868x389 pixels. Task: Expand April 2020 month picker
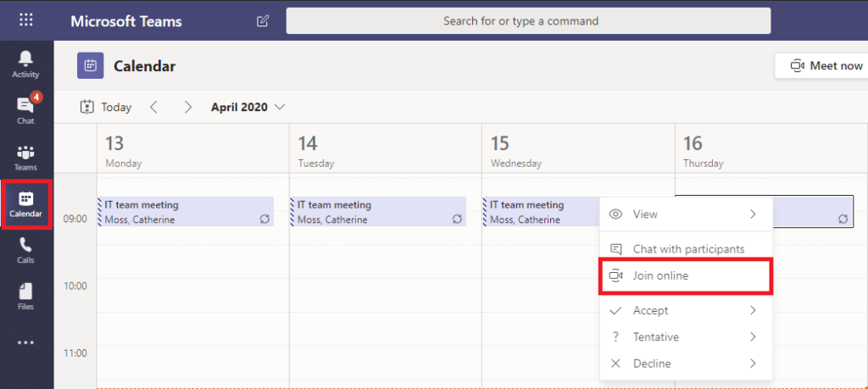point(248,107)
